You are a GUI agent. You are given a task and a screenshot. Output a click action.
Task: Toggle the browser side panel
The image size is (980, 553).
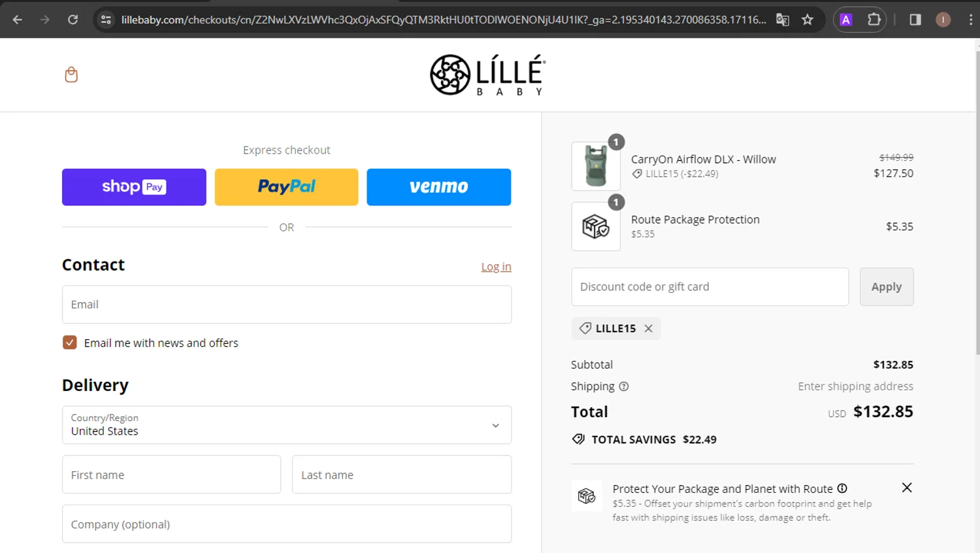pyautogui.click(x=915, y=20)
